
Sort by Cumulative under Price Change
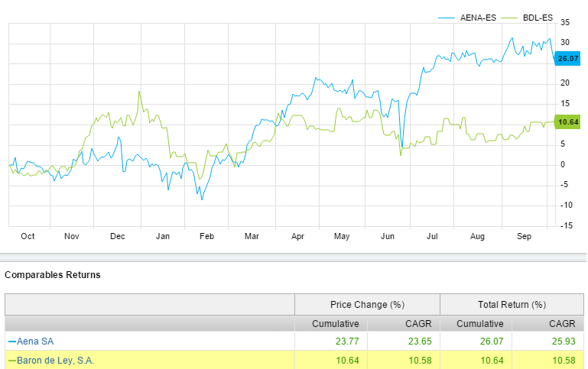335,324
